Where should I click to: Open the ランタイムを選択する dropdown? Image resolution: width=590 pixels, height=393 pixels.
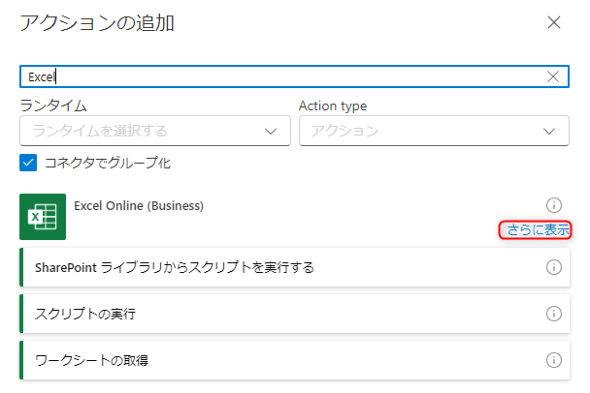155,131
